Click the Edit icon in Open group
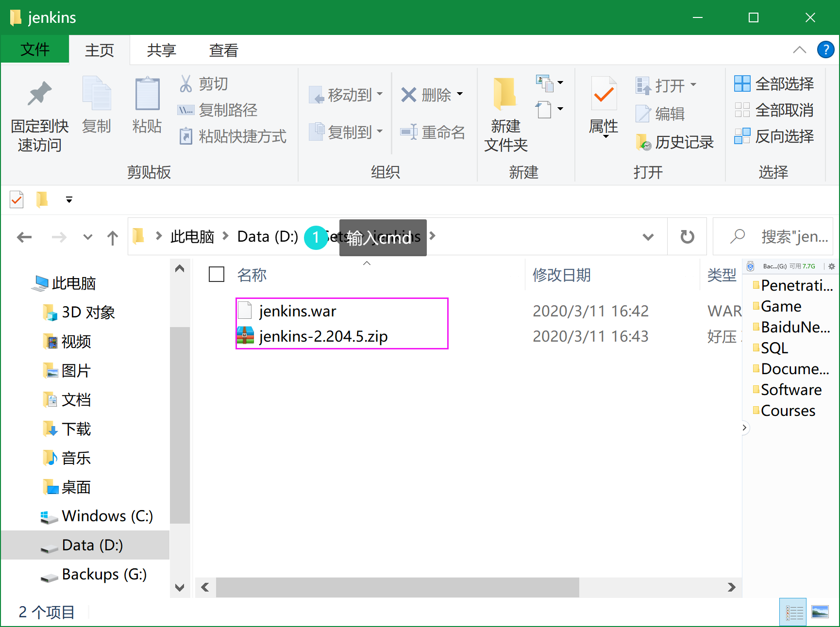The image size is (840, 627). click(x=643, y=114)
